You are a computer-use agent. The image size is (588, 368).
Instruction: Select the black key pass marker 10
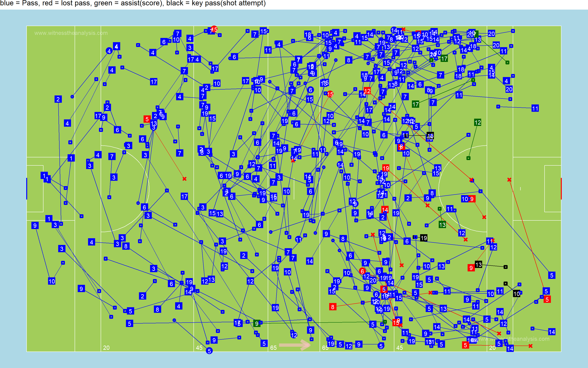click(516, 293)
